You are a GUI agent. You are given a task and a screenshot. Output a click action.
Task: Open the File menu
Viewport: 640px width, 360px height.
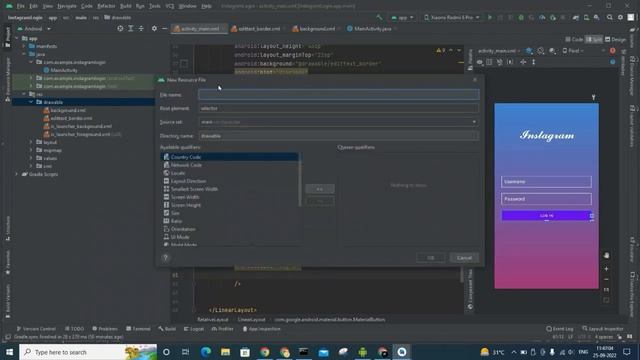[x=20, y=6]
